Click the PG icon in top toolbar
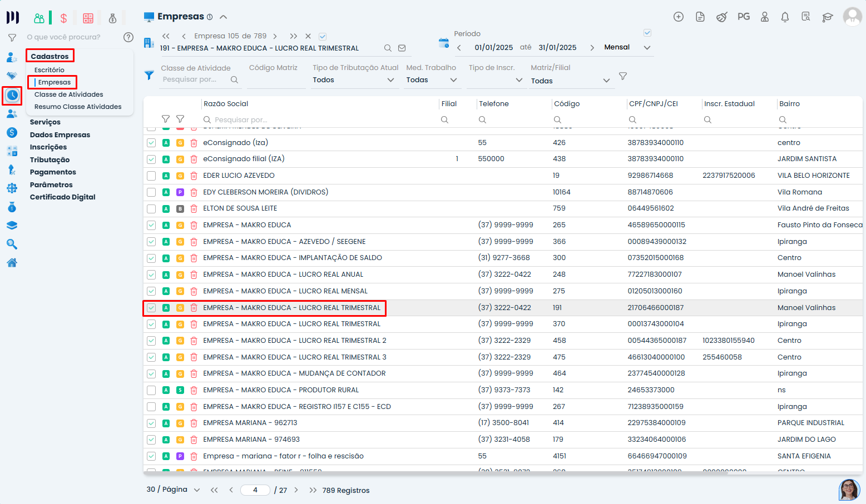This screenshot has height=504, width=866. tap(744, 17)
